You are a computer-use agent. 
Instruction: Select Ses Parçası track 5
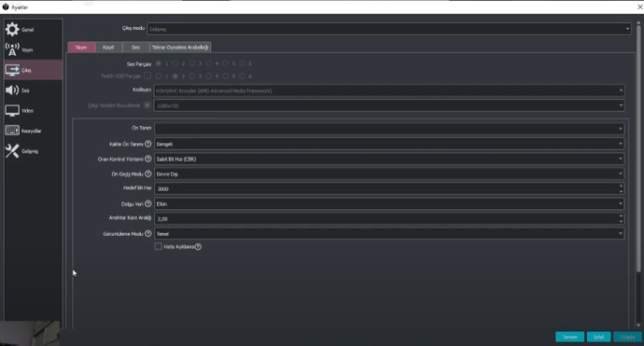click(x=226, y=63)
